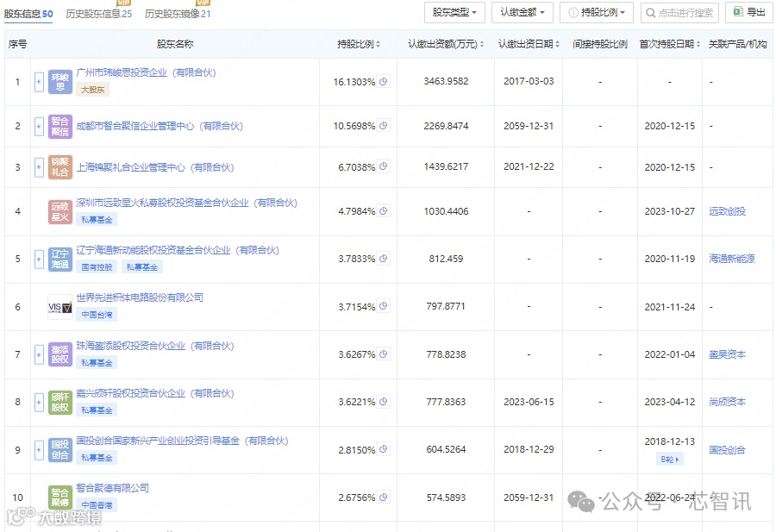The width and height of the screenshot is (776, 532).
Task: Switch to 历史股东镜像 21 tab
Action: tap(178, 14)
